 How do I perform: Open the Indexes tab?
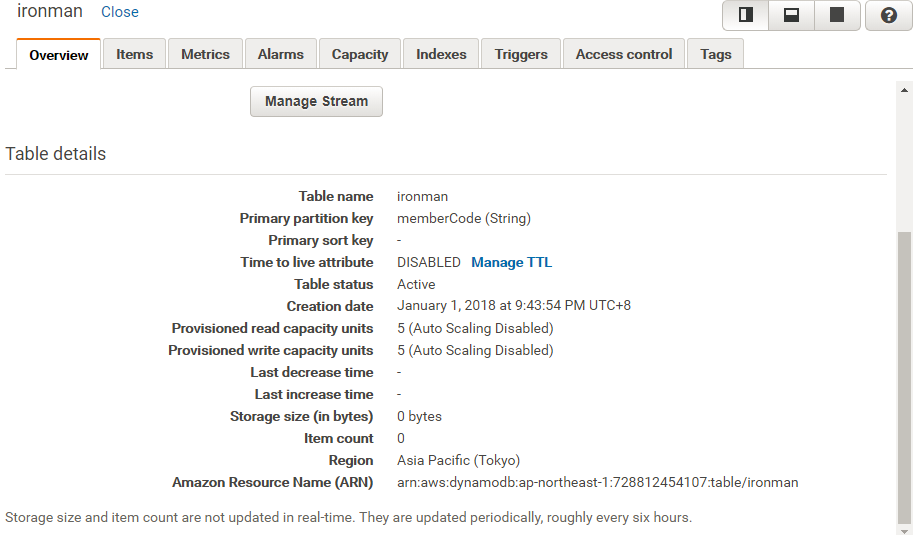(x=441, y=54)
